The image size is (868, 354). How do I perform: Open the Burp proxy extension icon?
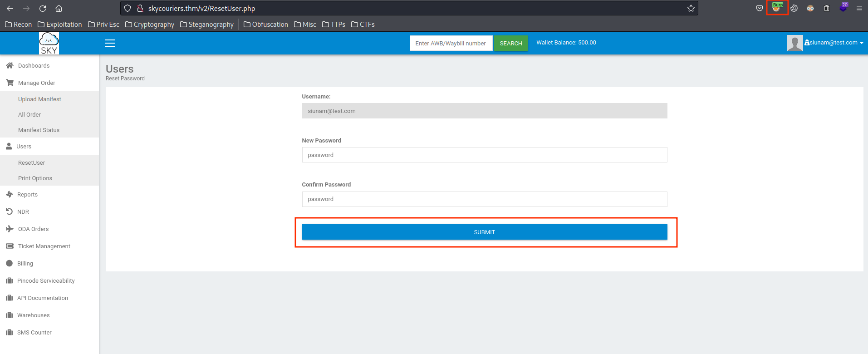tap(777, 8)
